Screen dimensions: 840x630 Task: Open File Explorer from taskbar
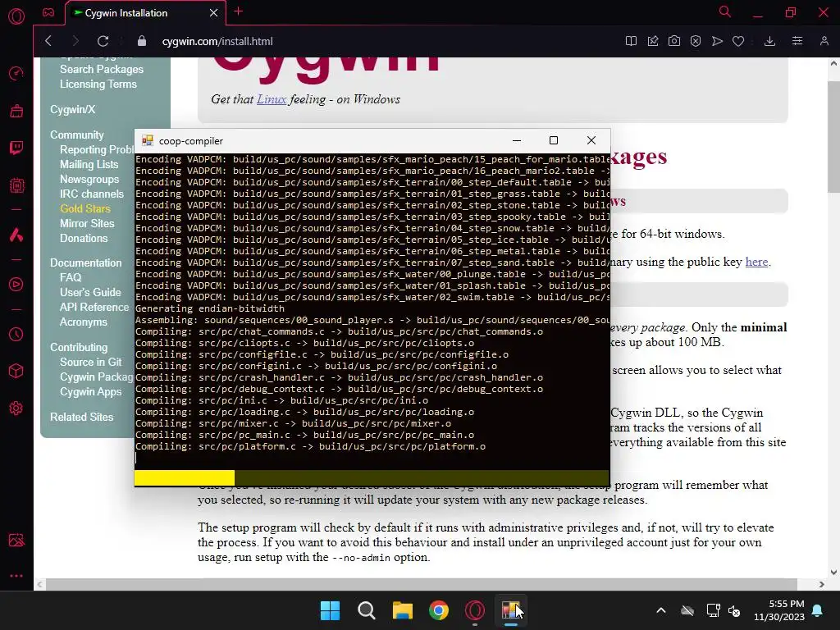(x=402, y=610)
